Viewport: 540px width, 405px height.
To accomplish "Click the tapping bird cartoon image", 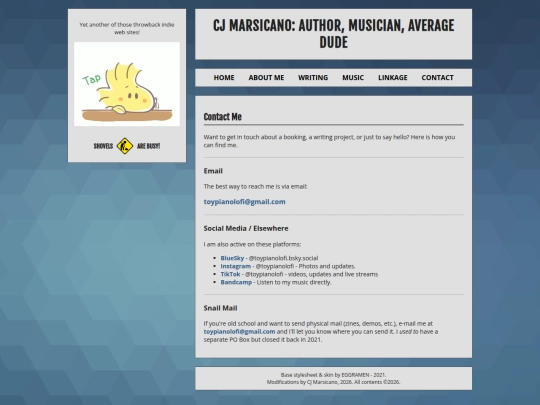I will tap(127, 84).
